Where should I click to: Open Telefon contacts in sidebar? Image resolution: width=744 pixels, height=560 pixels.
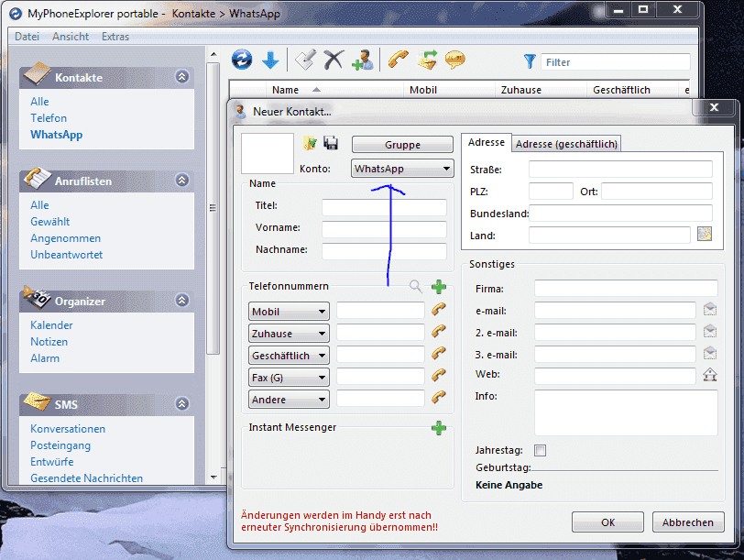coord(49,118)
